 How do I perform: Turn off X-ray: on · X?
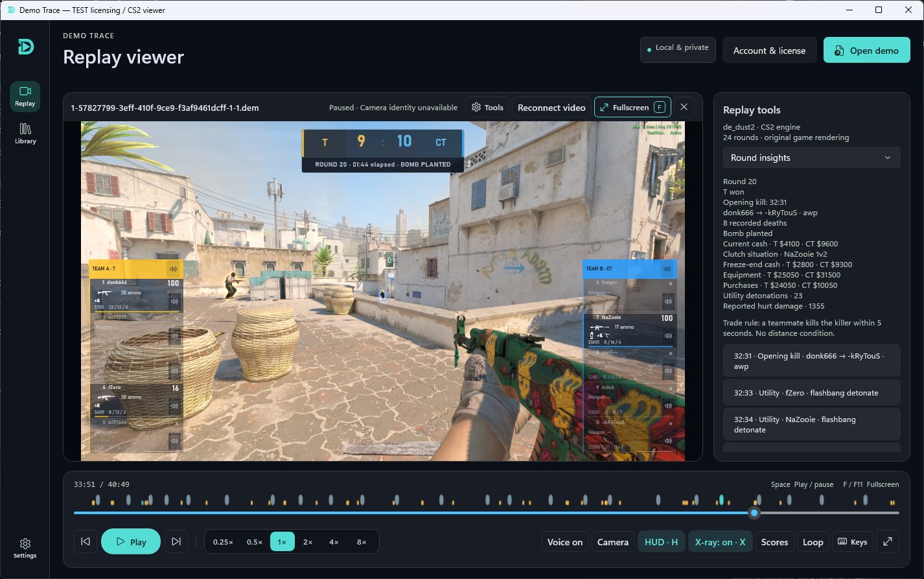coord(720,542)
